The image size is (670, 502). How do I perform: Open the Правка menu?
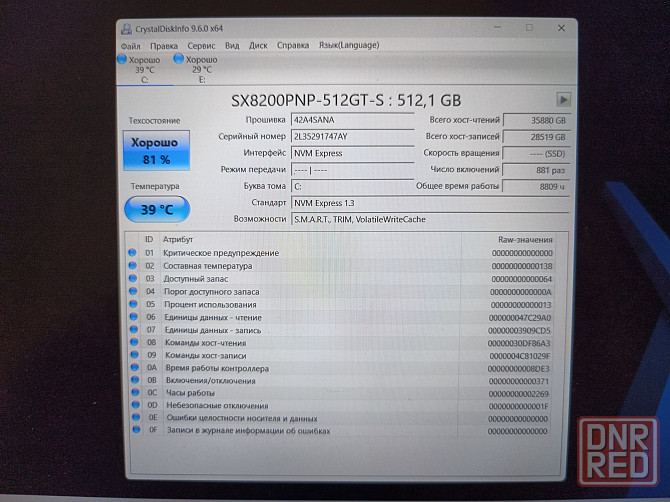click(x=164, y=46)
